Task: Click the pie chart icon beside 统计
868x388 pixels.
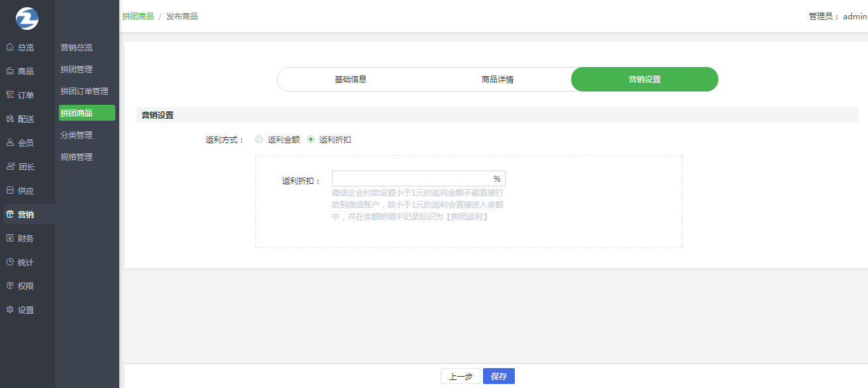Action: coord(9,262)
